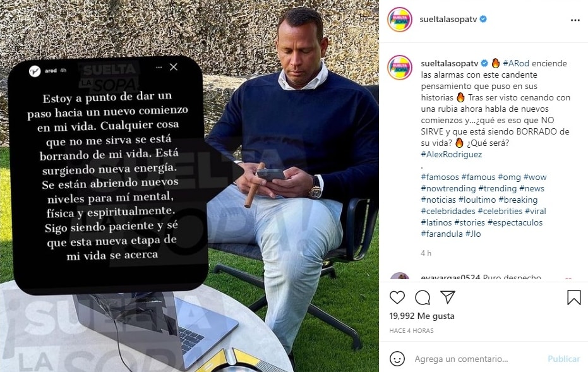Open the #AlexRodriguez hashtag

click(451, 154)
